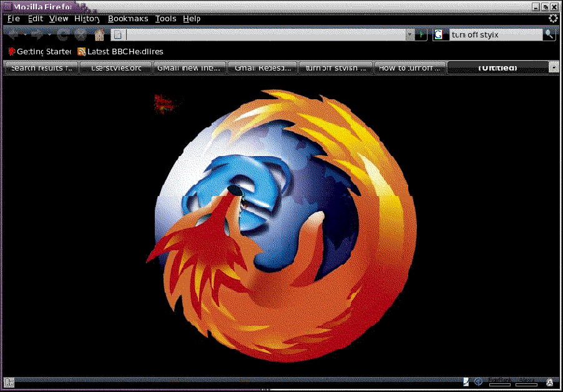563x392 pixels.
Task: Open the Help menu
Action: pyautogui.click(x=192, y=19)
